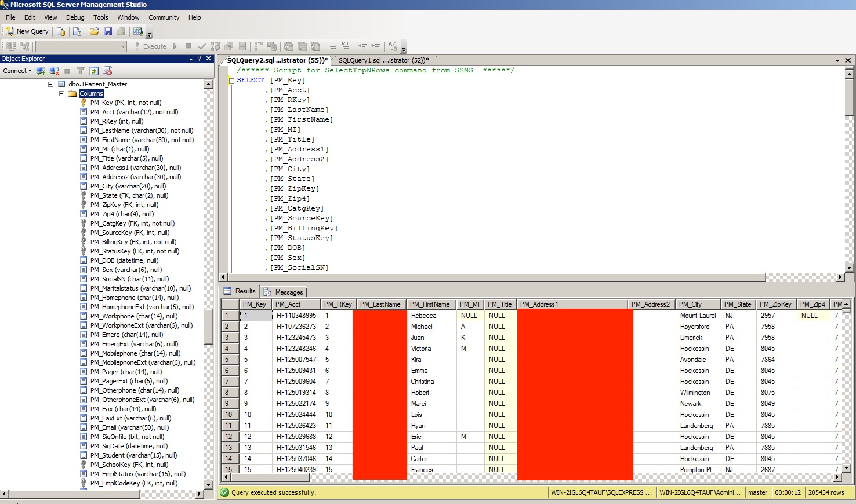Specify values for template parameters

coord(392,46)
